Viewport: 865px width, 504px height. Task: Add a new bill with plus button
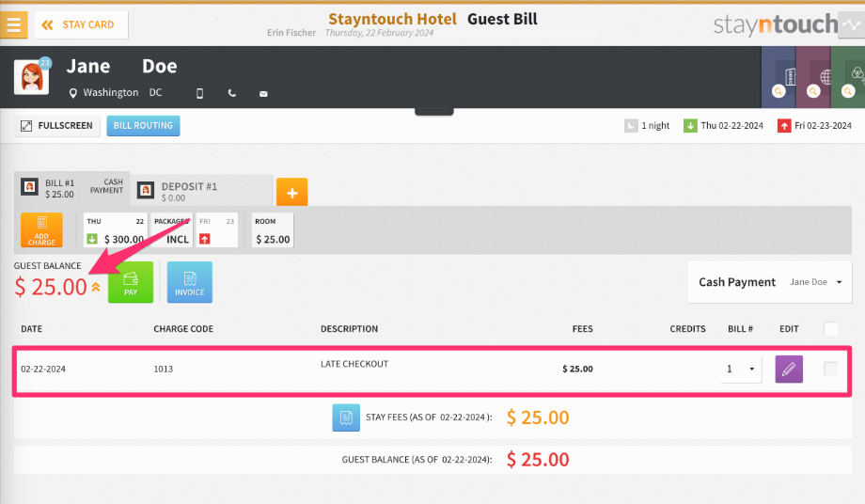291,192
